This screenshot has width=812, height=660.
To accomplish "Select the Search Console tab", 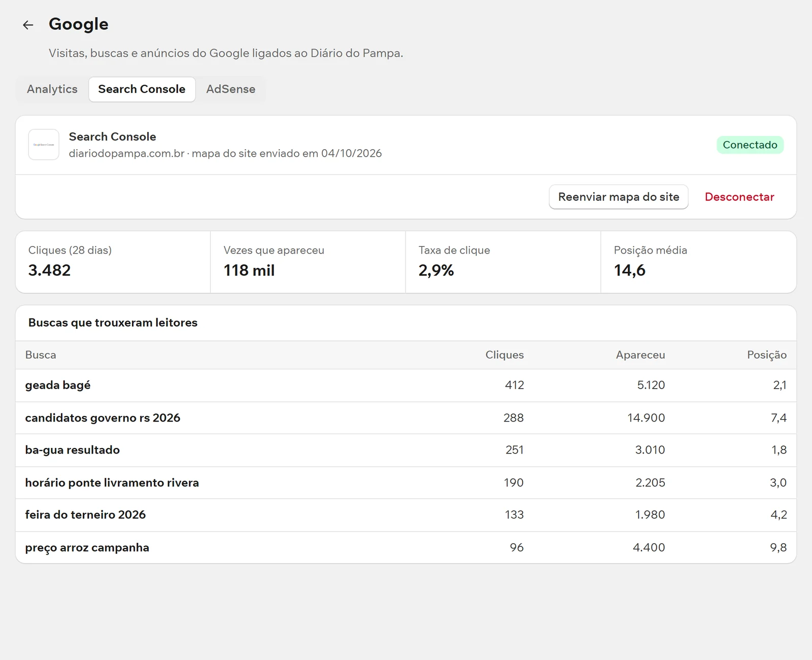I will (142, 89).
